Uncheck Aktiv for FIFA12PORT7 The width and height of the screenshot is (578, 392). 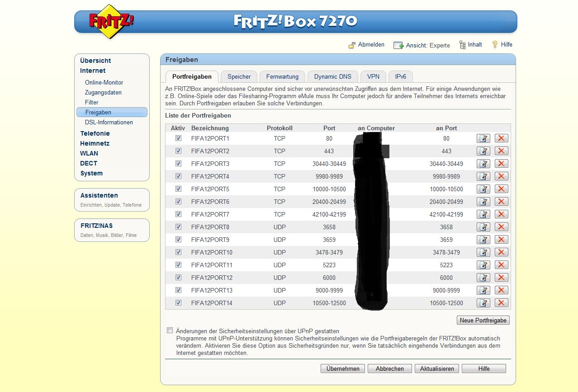(178, 214)
